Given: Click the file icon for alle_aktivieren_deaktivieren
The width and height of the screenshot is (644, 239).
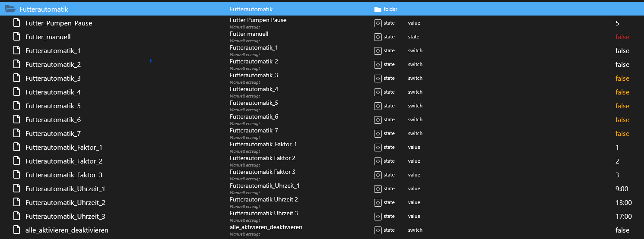Looking at the screenshot, I should tap(17, 230).
